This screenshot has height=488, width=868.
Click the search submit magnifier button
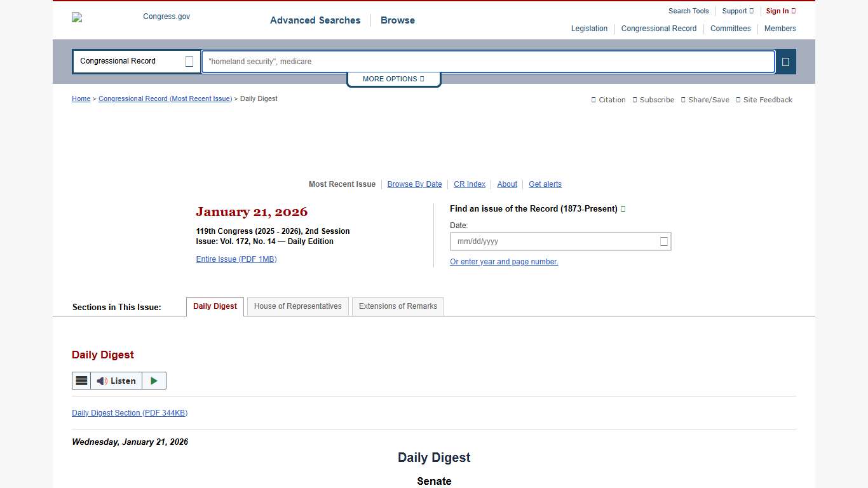[785, 62]
